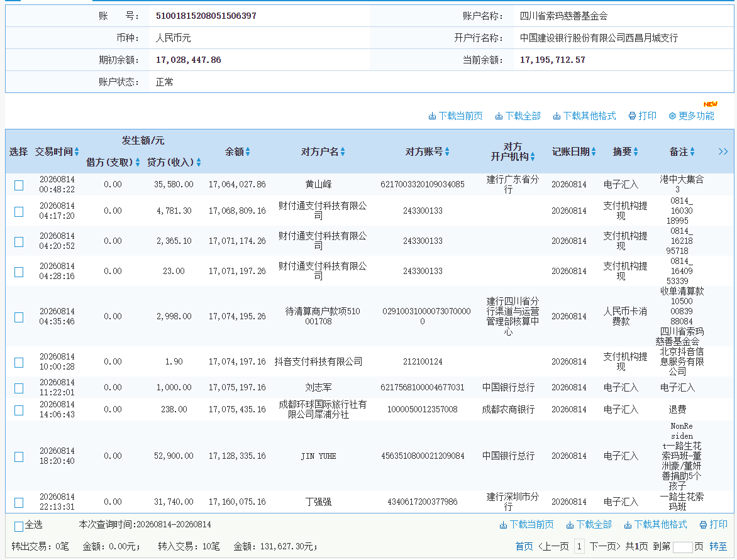Click bottom 下载当前页 link
Image resolution: width=737 pixels, height=560 pixels.
click(526, 525)
